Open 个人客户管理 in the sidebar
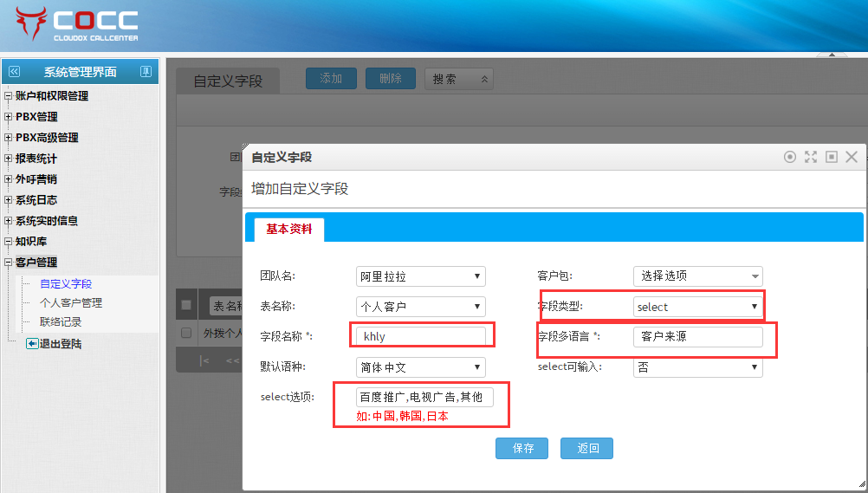868x493 pixels. pos(71,303)
